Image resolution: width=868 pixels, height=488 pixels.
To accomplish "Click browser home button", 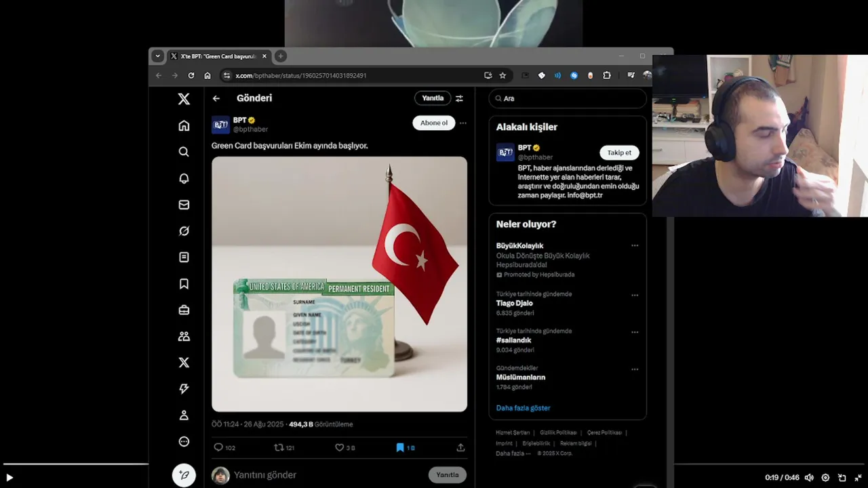I will pos(208,75).
